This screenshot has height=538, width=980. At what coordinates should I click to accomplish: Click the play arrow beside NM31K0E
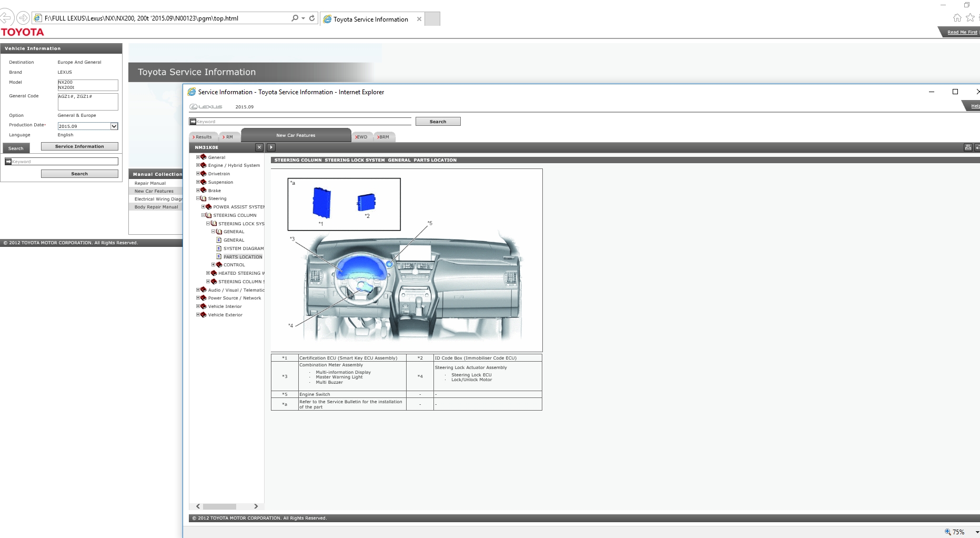(271, 147)
